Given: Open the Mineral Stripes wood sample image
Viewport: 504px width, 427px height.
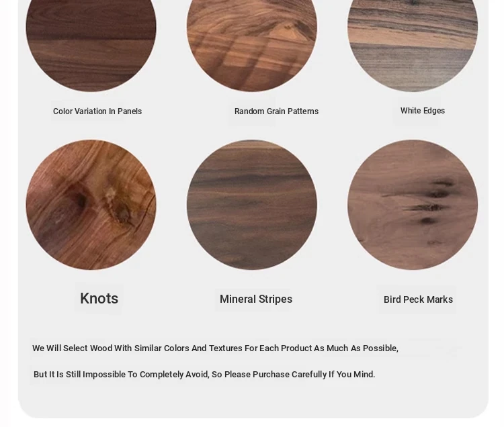Looking at the screenshot, I should pyautogui.click(x=252, y=205).
